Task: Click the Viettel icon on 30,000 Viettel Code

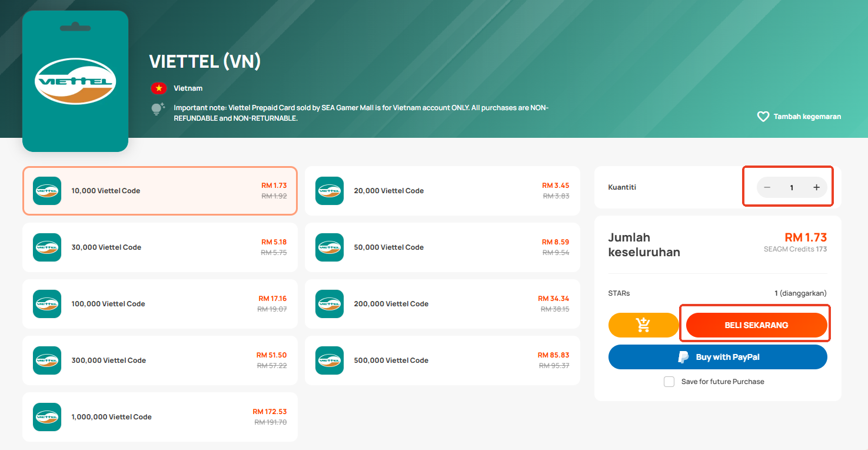Action: tap(47, 247)
